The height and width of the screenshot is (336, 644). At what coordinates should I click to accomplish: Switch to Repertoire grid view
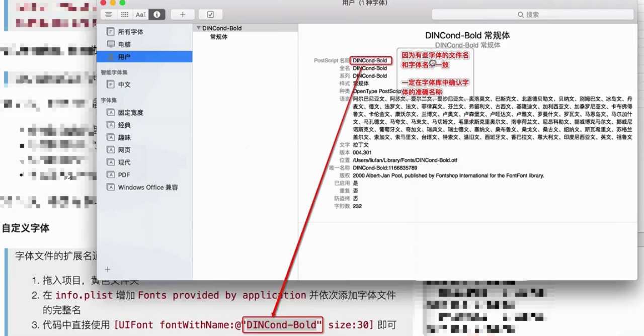click(x=124, y=15)
